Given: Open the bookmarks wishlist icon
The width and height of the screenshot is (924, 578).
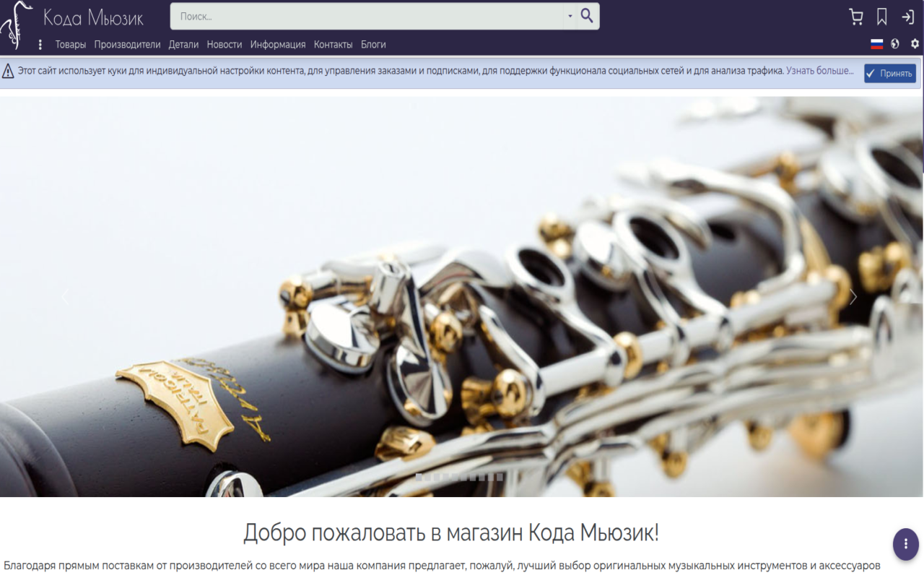Looking at the screenshot, I should [881, 17].
